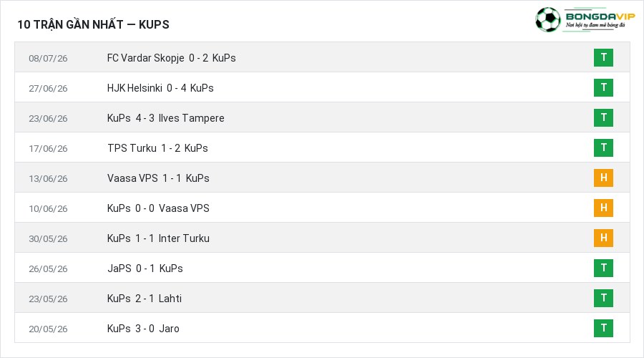Click the green T badge for Ilves Tampere match
The image size is (644, 358).
click(603, 117)
